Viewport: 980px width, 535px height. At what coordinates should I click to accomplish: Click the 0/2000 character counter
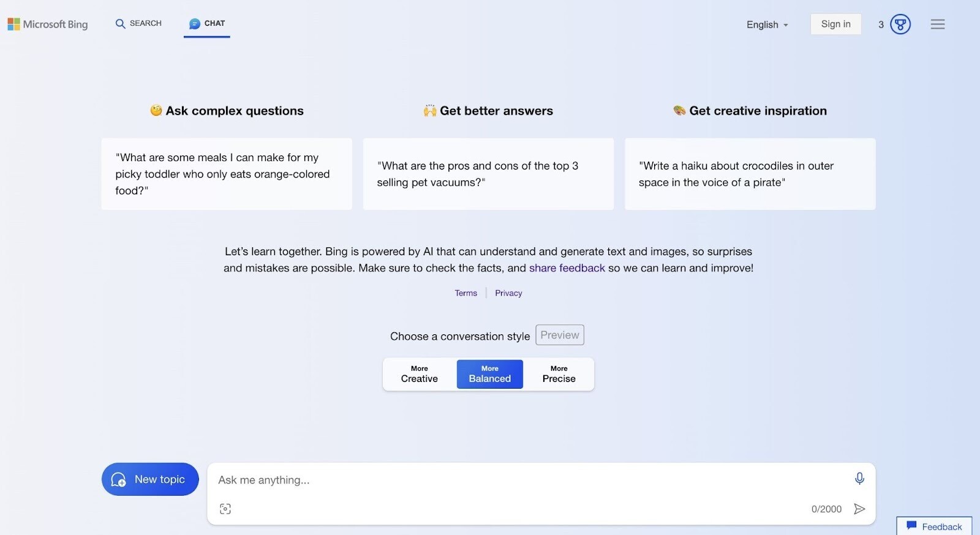pos(826,508)
